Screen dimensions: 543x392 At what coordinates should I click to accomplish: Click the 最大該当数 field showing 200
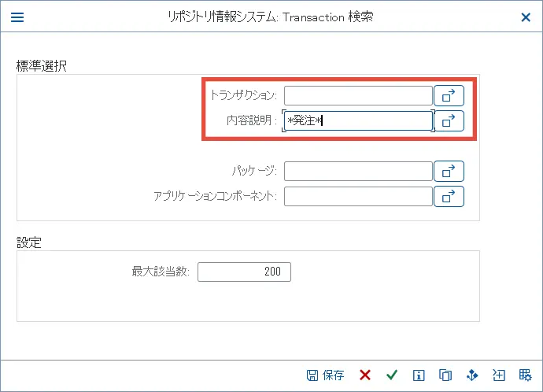coord(244,272)
